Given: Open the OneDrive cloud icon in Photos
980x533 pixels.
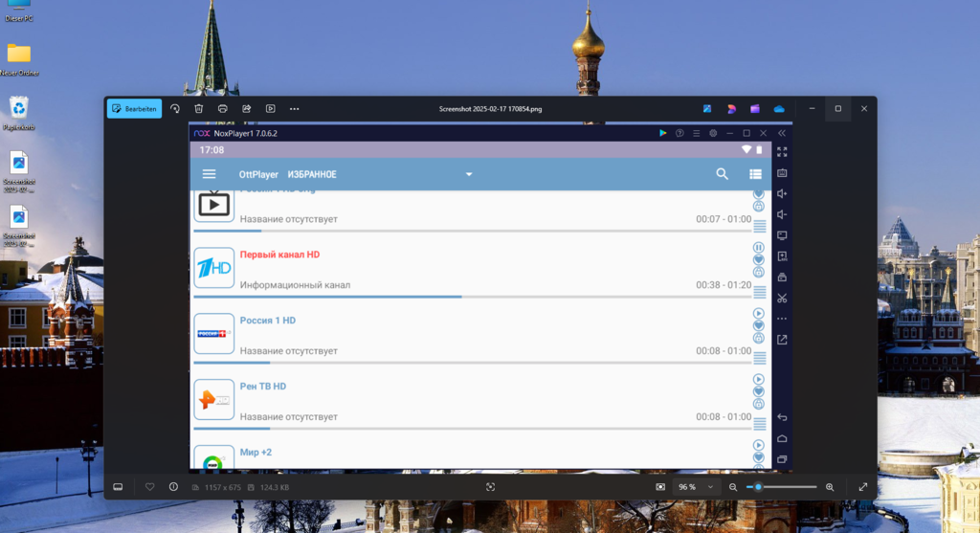Looking at the screenshot, I should tap(779, 109).
